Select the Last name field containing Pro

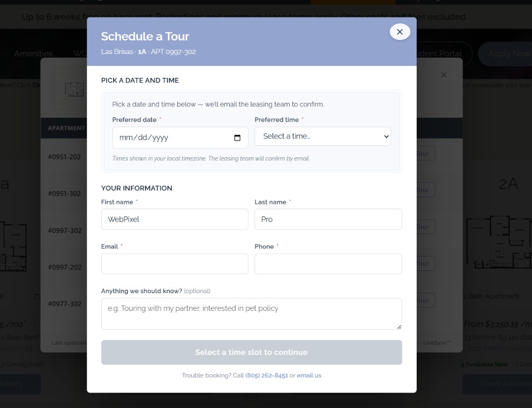[328, 219]
